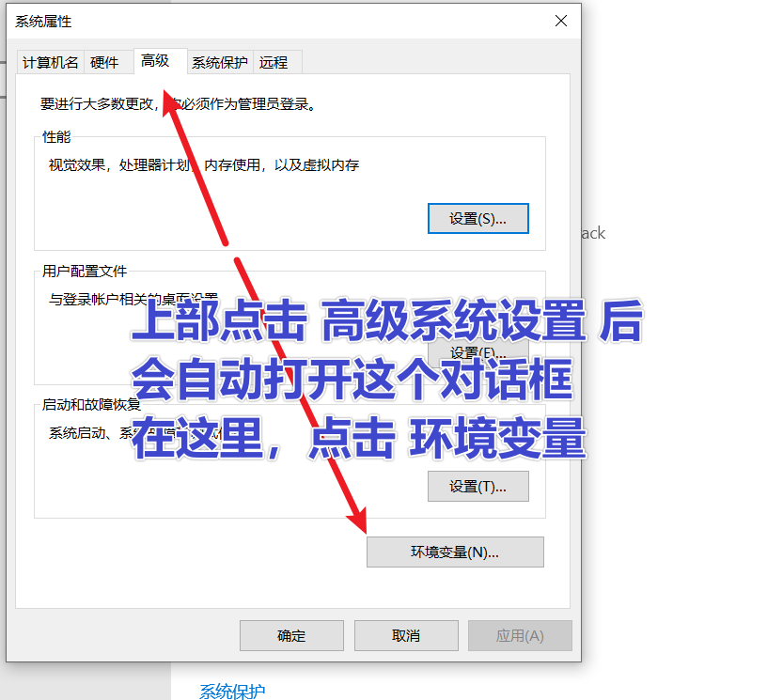Switch to the 远程 tab
This screenshot has width=767, height=700.
[x=274, y=63]
